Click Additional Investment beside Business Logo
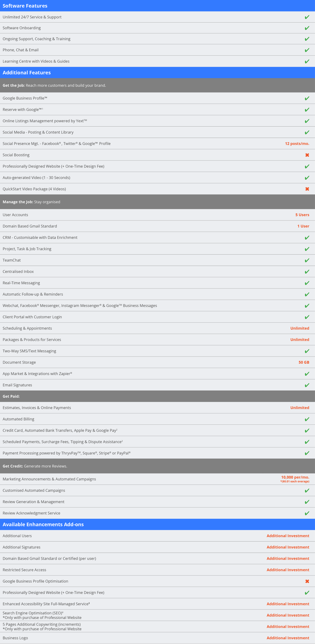This screenshot has height=644, width=315. click(288, 638)
